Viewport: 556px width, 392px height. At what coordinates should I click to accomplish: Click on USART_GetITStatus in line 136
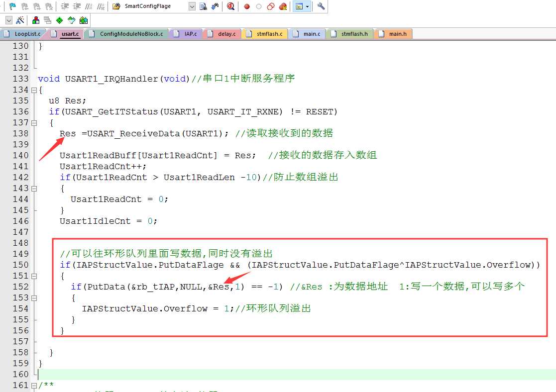coord(111,111)
